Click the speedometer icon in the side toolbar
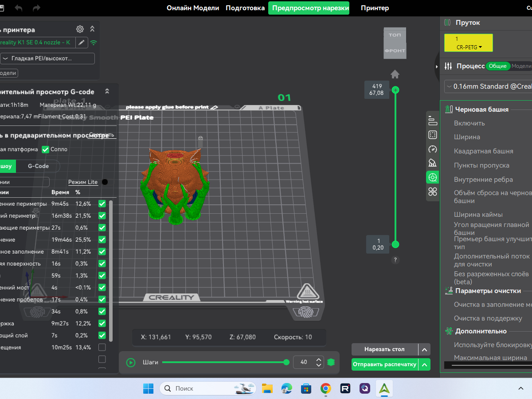This screenshot has width=532, height=399. 433,149
